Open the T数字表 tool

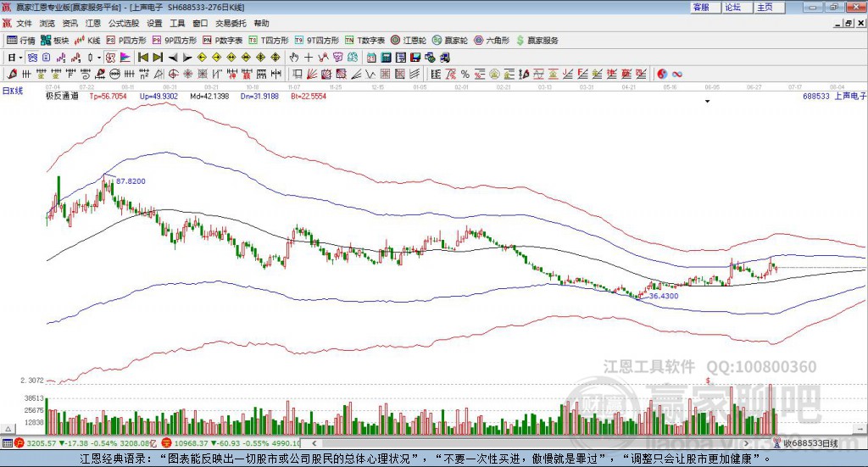click(364, 41)
